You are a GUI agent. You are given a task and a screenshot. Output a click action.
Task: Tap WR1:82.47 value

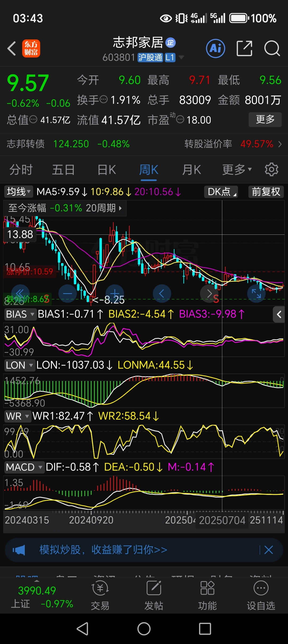coord(63,416)
